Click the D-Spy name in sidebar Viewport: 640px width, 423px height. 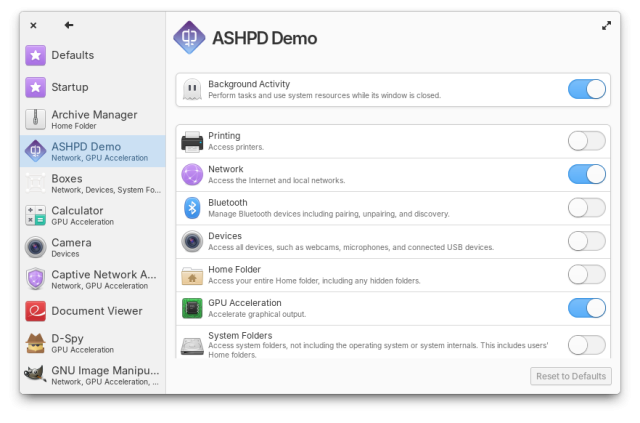coord(67,339)
